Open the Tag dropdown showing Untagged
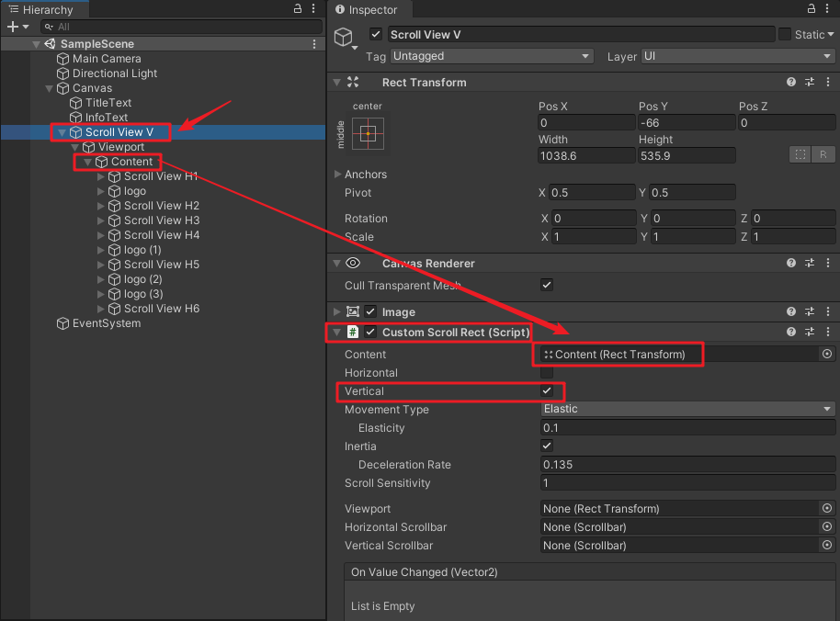Viewport: 840px width, 621px height. (x=492, y=56)
